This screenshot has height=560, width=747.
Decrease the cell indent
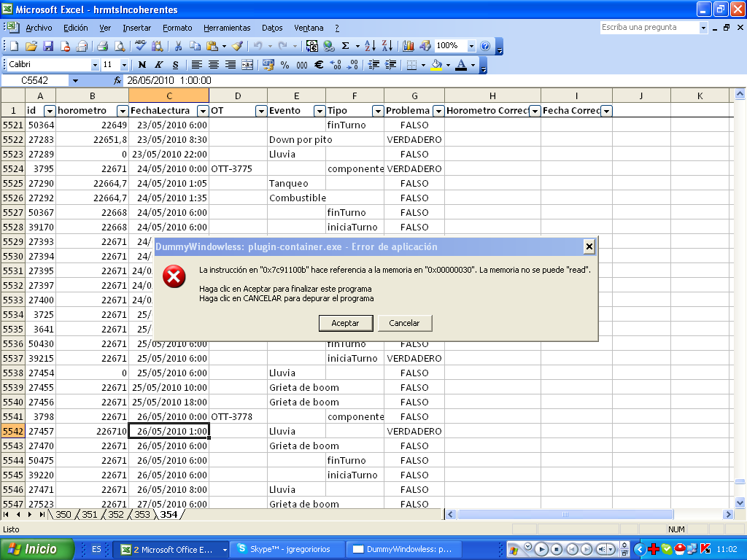coord(373,65)
